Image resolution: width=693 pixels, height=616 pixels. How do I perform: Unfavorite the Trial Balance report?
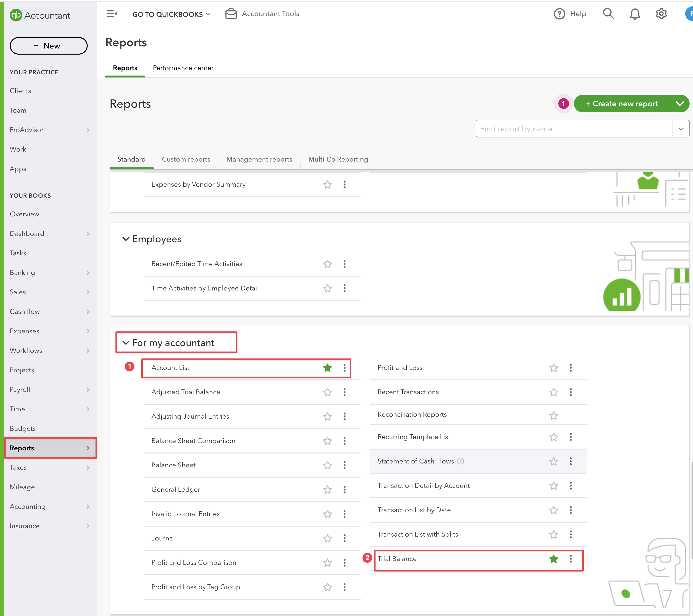(554, 559)
